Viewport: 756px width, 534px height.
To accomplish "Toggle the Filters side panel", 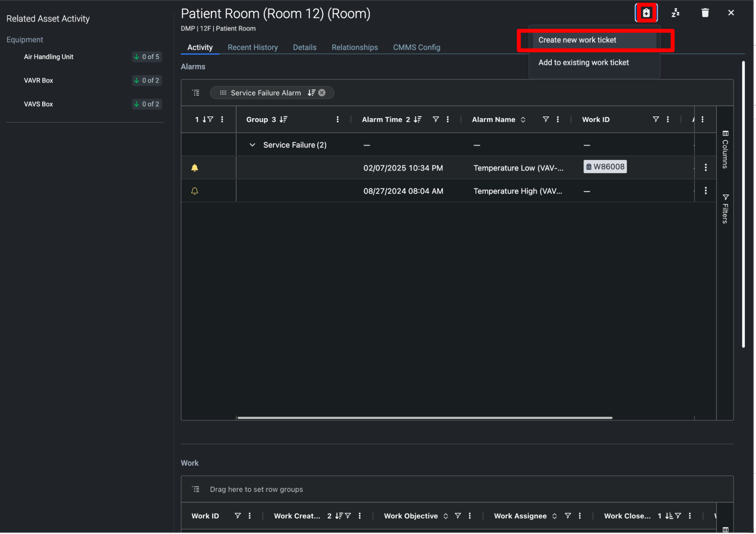I will coord(725,209).
